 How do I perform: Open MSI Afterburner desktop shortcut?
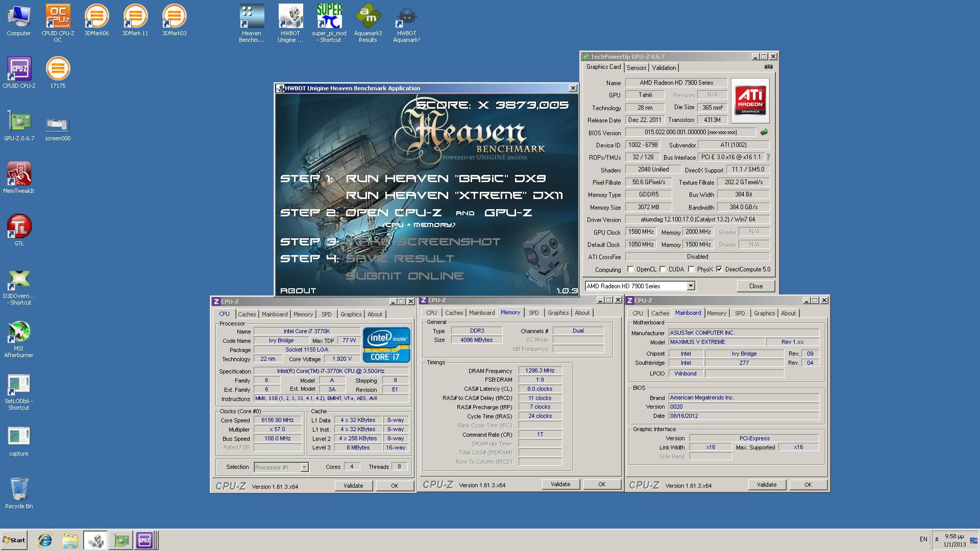19,340
